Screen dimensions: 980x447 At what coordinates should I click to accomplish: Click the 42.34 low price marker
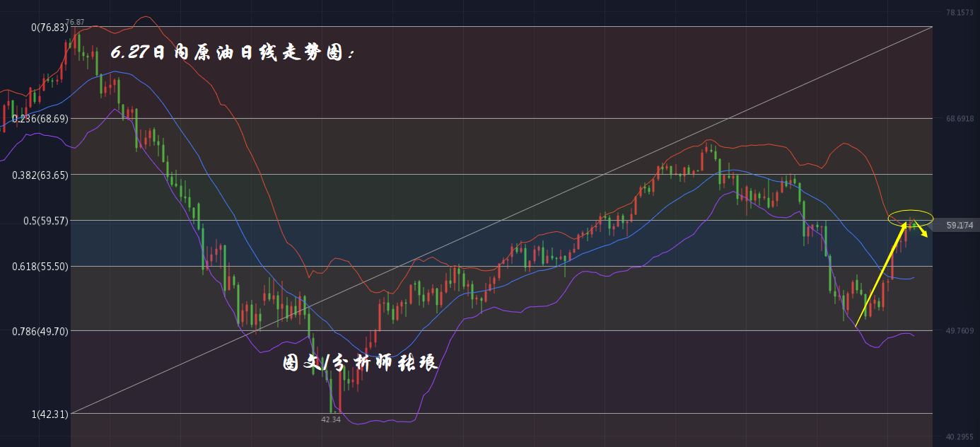tap(331, 419)
